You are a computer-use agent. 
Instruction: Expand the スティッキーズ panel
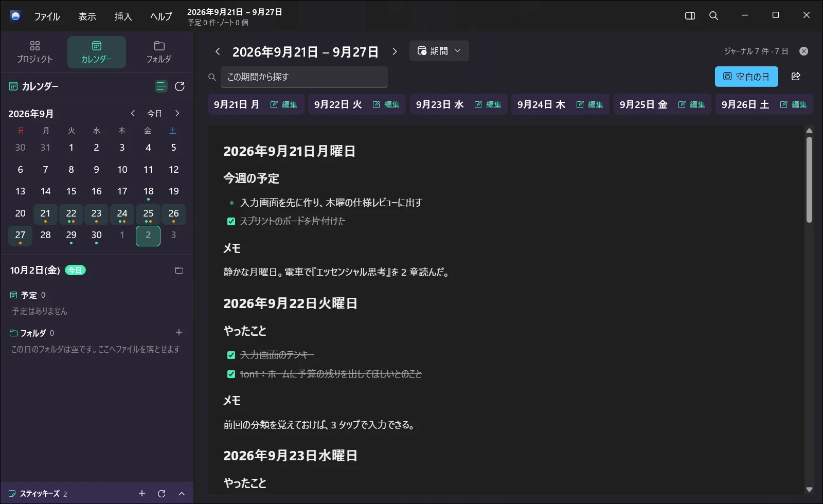pos(182,494)
